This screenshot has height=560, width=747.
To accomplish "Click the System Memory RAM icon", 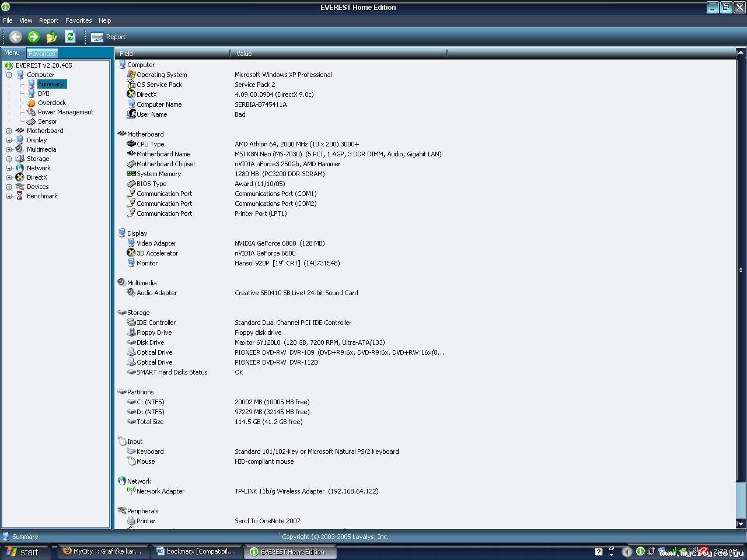I will click(x=131, y=173).
